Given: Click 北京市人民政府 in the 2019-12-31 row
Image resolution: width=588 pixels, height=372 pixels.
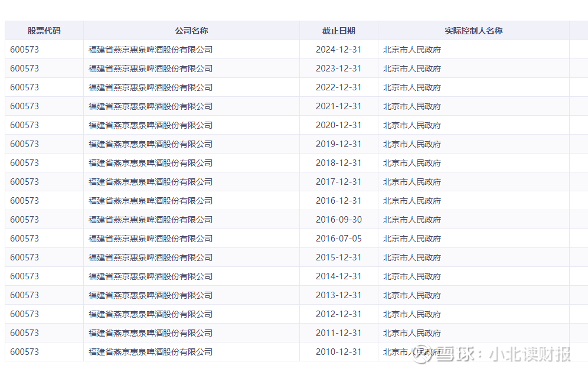Looking at the screenshot, I should (411, 144).
